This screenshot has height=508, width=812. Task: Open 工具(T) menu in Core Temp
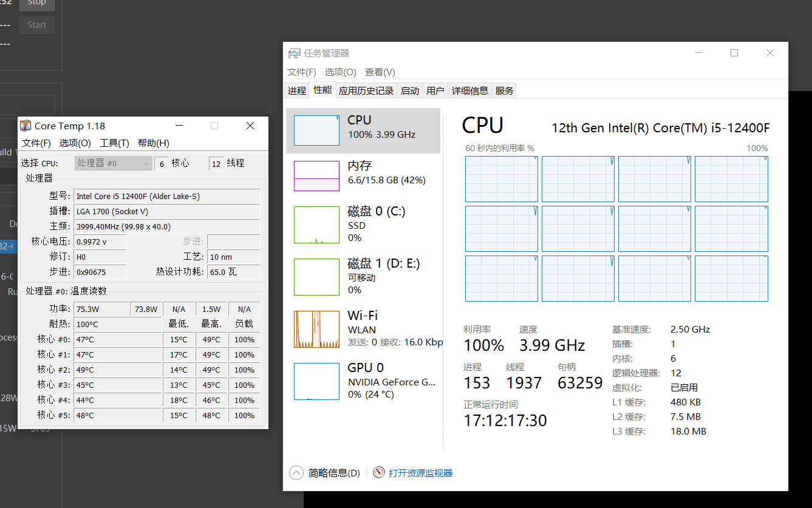click(x=114, y=143)
